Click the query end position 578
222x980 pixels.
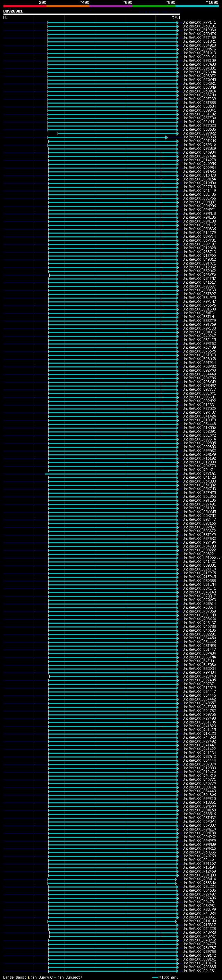[x=175, y=17]
